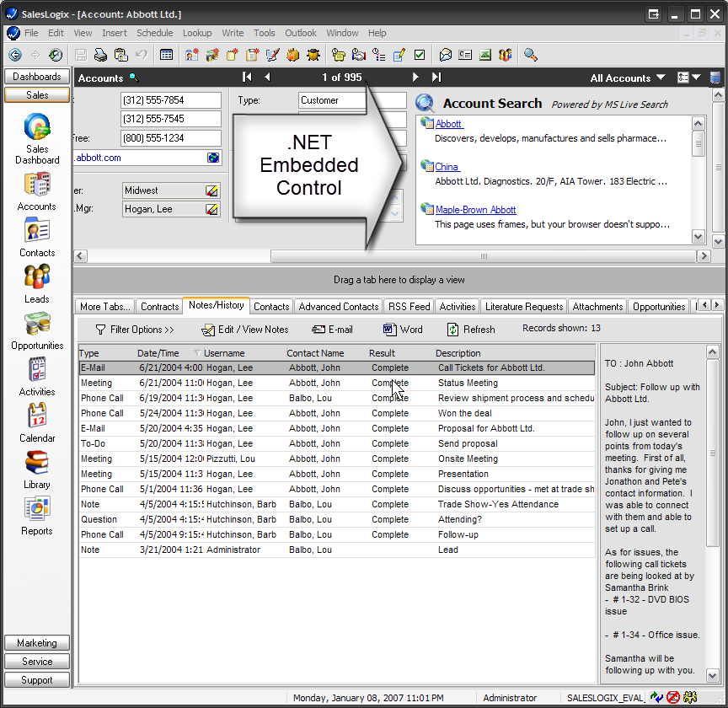Go to the next account record
Image resolution: width=728 pixels, height=708 pixels.
pos(415,77)
